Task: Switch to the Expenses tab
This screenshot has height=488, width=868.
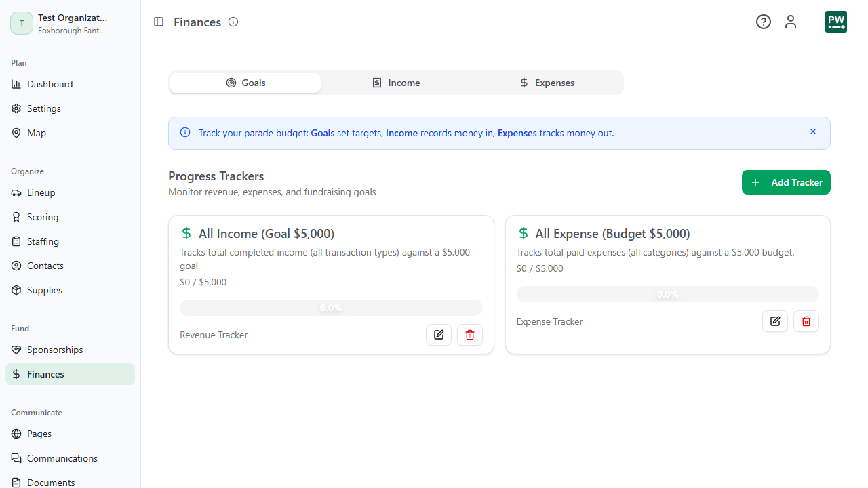Action: [x=547, y=83]
